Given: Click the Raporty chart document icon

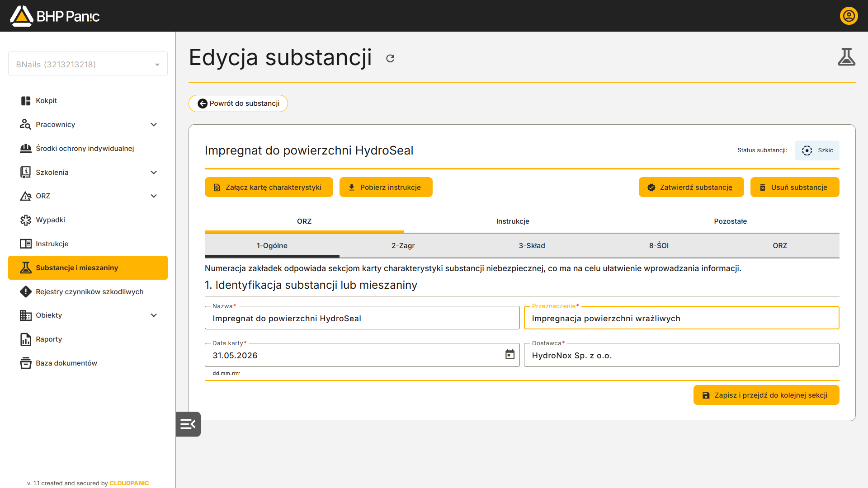Looking at the screenshot, I should click(26, 339).
